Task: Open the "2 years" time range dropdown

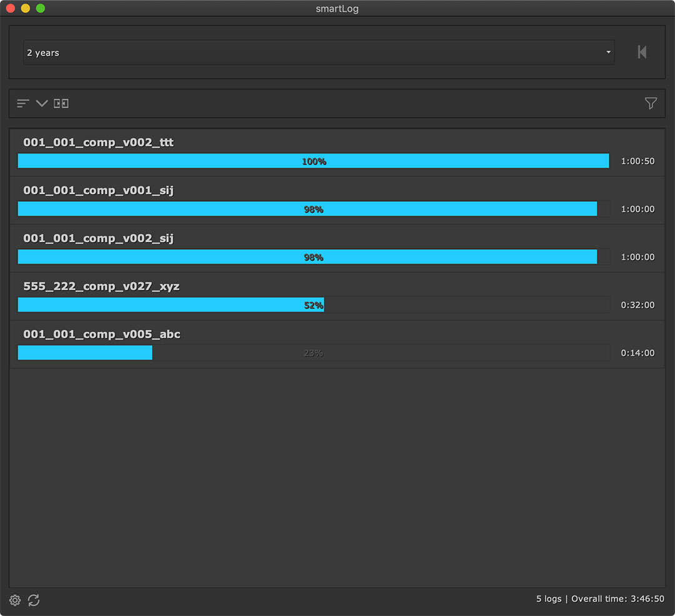Action: [312, 52]
